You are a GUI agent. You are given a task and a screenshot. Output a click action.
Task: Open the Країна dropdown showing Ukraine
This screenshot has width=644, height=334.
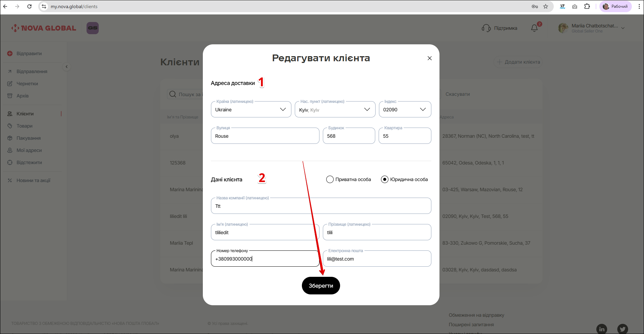[251, 109]
